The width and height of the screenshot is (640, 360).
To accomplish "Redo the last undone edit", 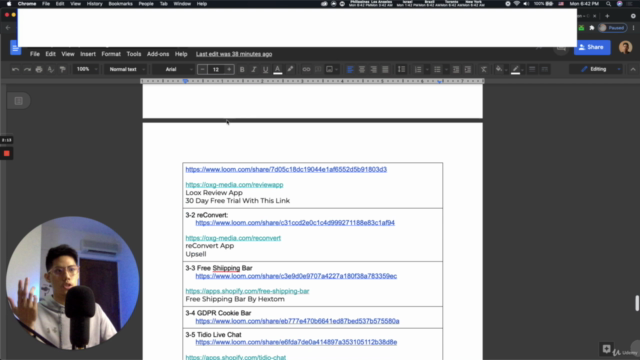I will (27, 69).
